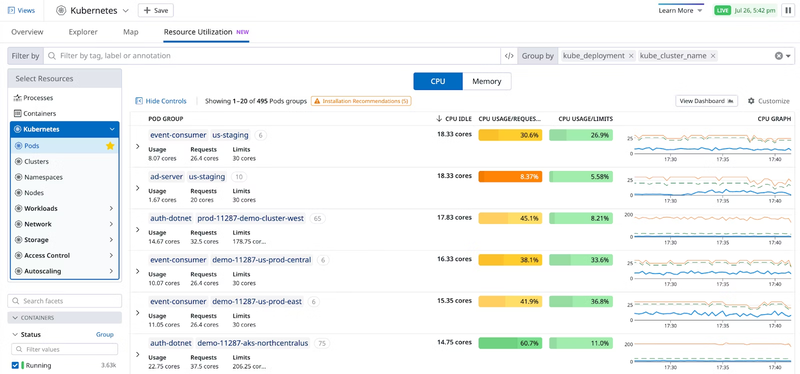Open the Map tab

click(131, 32)
